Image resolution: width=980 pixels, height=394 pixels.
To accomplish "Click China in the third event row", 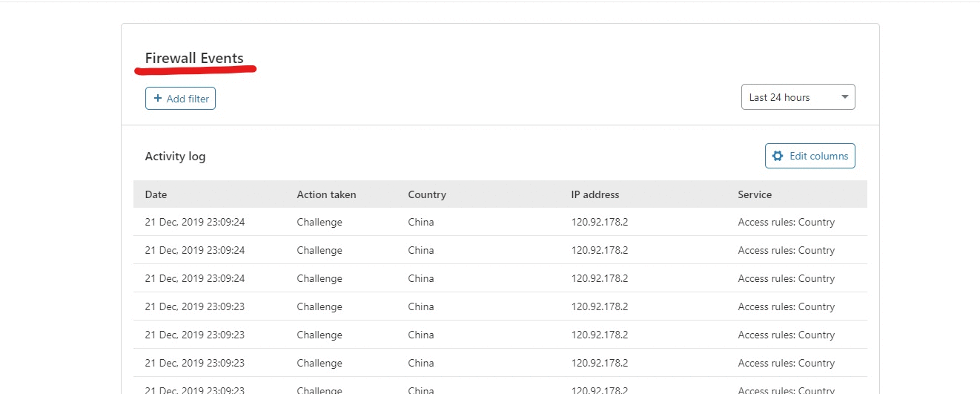I will coord(420,278).
